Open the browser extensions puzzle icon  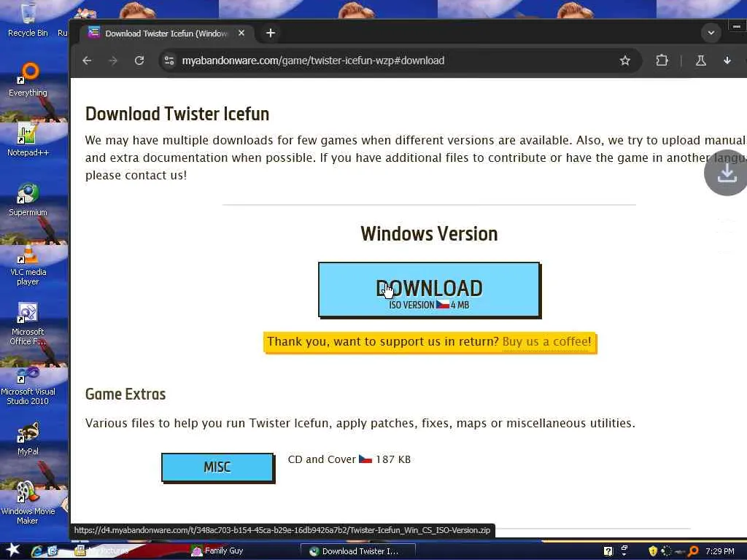(x=662, y=61)
